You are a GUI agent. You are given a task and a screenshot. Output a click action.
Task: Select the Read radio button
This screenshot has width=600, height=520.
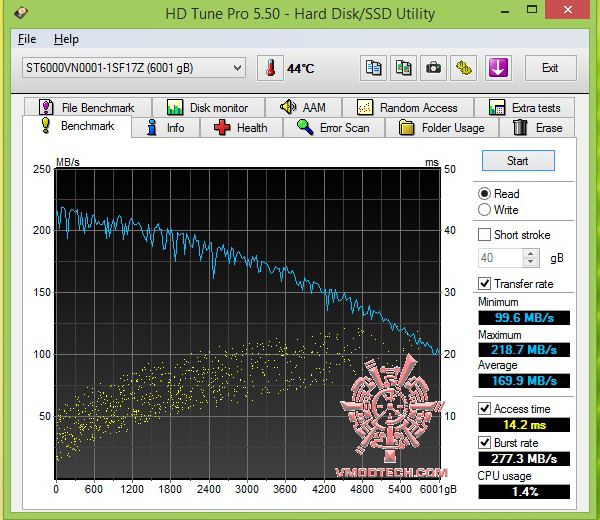coord(484,194)
